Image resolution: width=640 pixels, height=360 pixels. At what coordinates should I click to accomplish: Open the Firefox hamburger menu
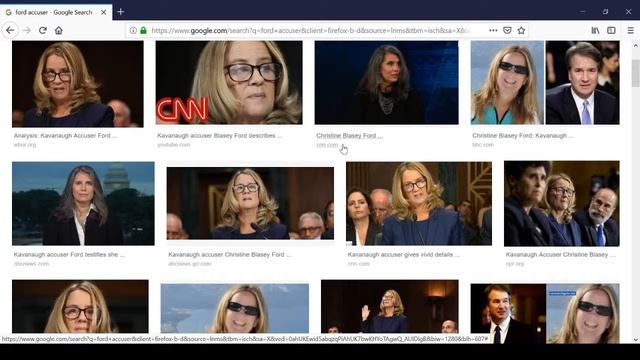tap(631, 30)
